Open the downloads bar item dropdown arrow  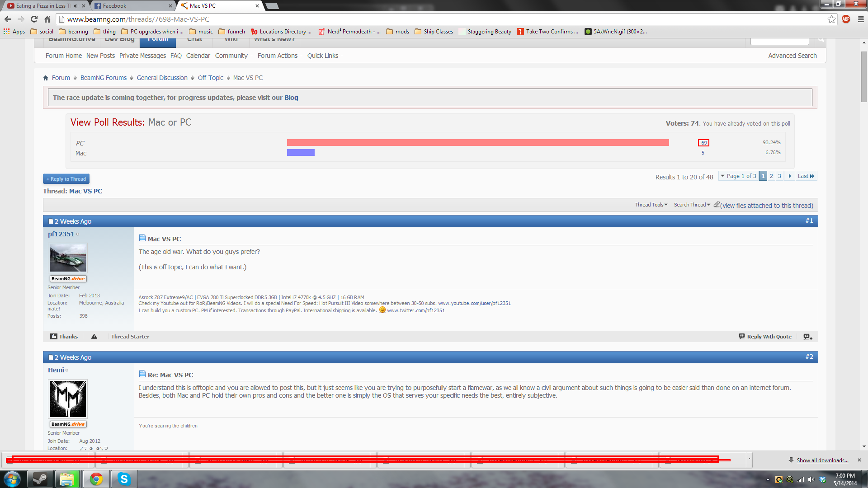(x=749, y=459)
